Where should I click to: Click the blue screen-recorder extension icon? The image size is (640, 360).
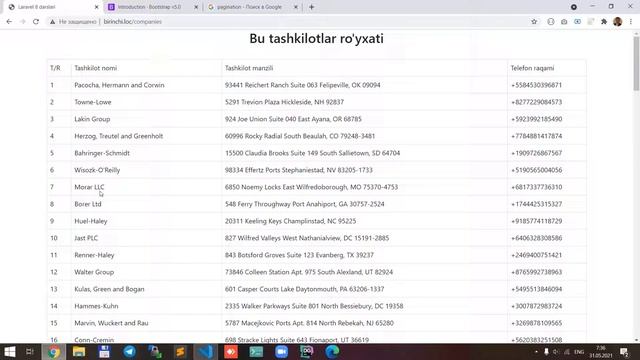coord(577,22)
